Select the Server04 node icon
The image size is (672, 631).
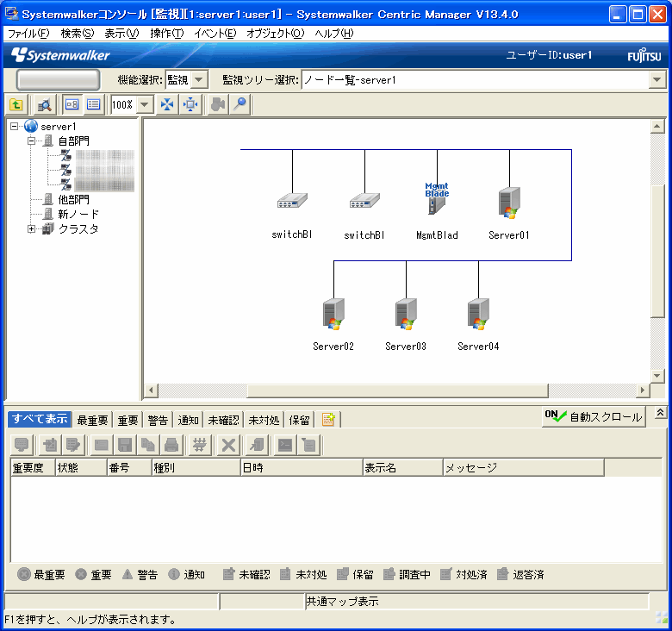click(x=478, y=315)
